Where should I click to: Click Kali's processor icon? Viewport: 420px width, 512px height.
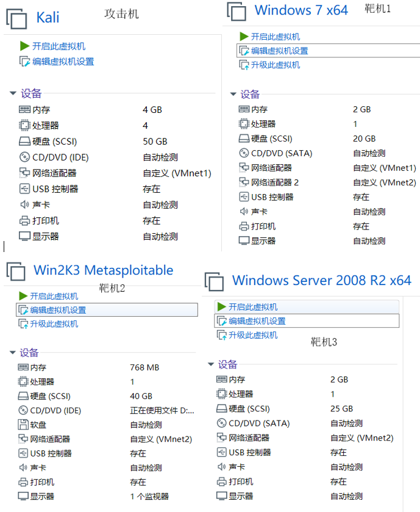click(x=24, y=125)
